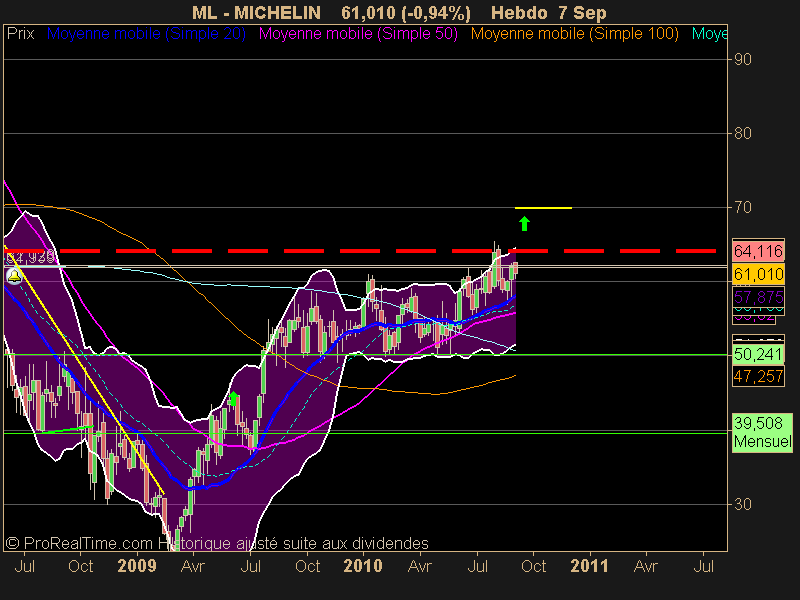Click the 'Hebdo 7 Sep' timeframe text
This screenshot has width=800, height=600.
[548, 12]
